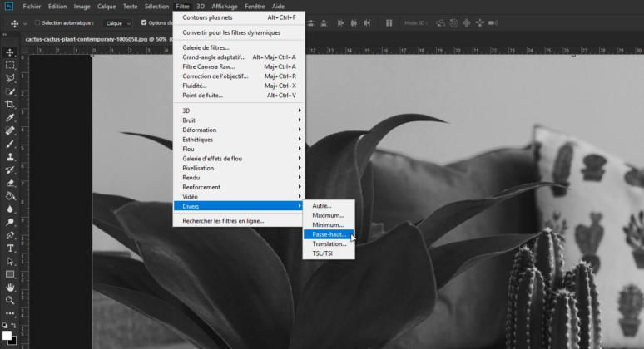Click Galerie de filtres menu entry
This screenshot has height=349, width=644.
click(206, 47)
